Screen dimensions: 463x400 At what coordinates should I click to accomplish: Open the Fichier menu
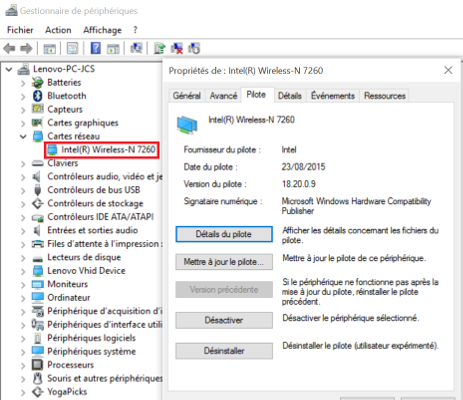(20, 30)
